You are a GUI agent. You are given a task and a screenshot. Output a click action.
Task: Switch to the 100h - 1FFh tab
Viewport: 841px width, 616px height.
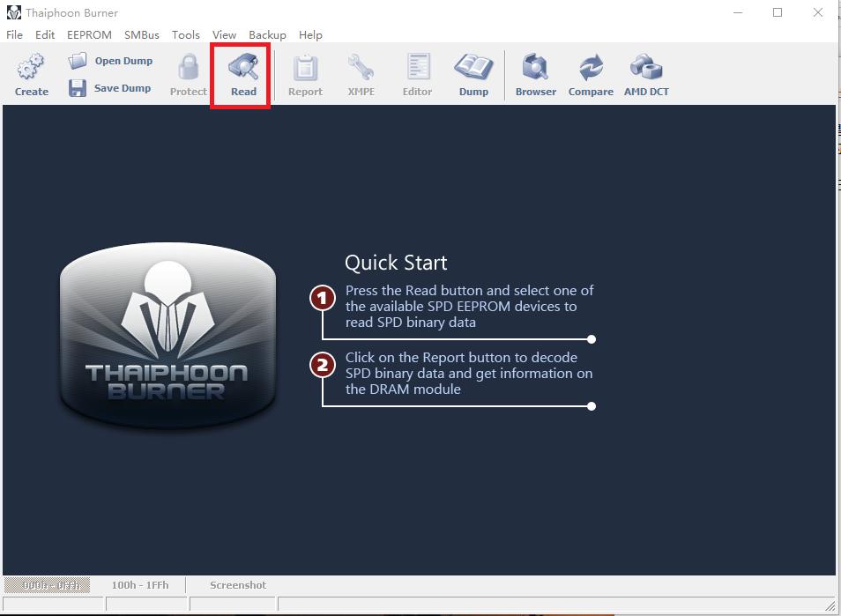(x=139, y=585)
